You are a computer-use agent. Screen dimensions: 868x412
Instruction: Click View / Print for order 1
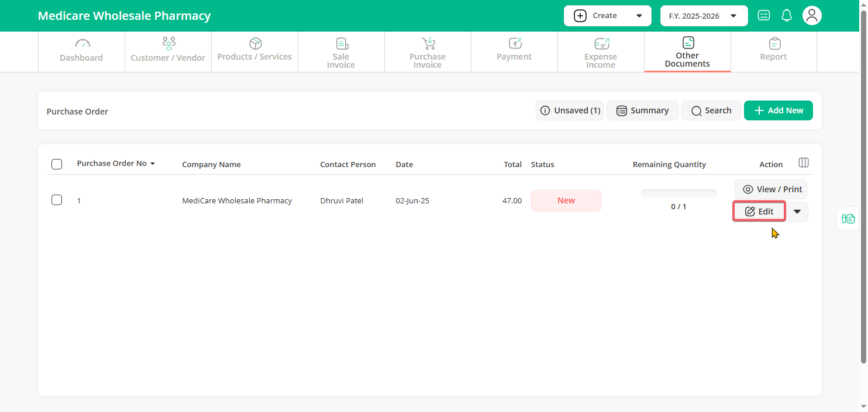click(771, 189)
